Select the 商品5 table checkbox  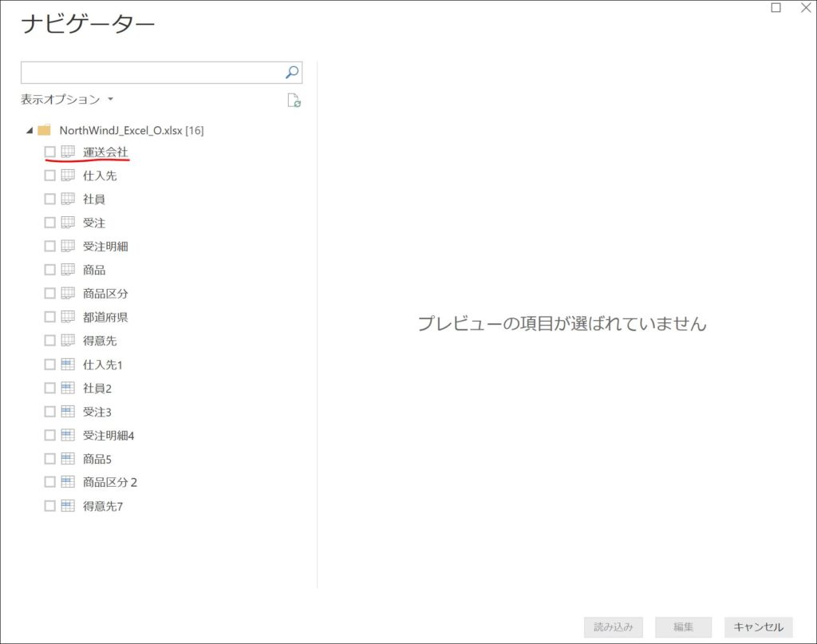point(50,459)
